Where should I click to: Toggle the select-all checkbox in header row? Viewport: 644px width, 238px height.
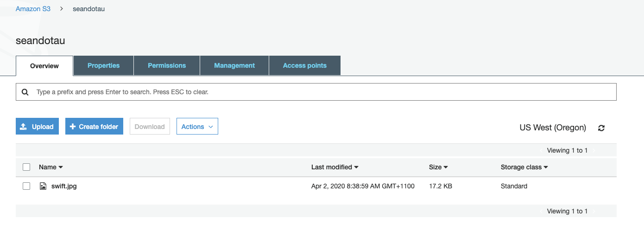(26, 167)
